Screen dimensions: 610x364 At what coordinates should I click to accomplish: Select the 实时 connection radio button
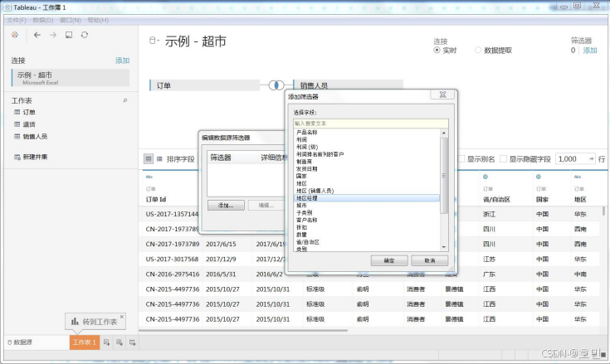(x=437, y=50)
